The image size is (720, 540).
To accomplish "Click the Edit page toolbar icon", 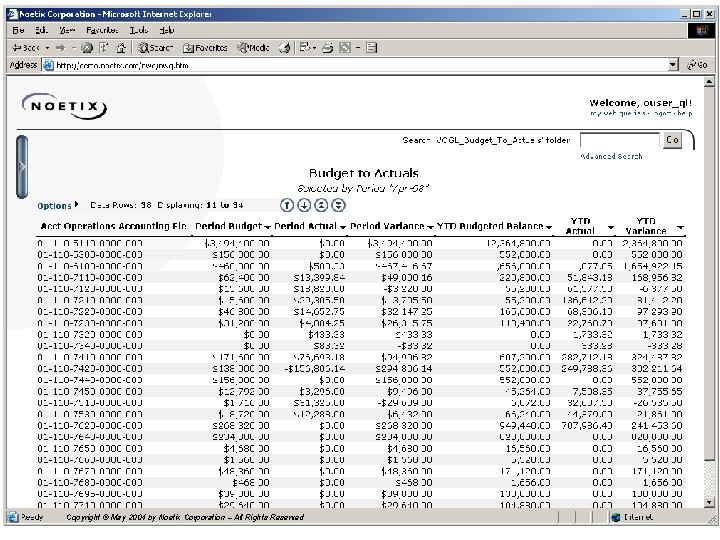I will click(x=345, y=48).
